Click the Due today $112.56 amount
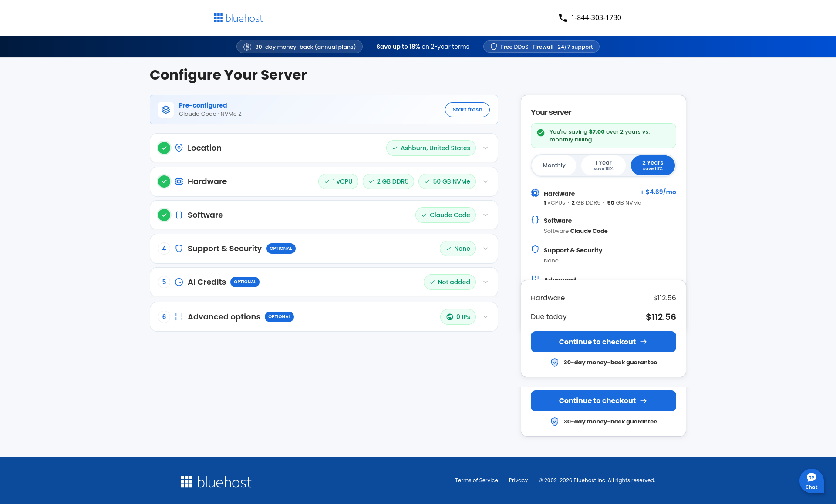Viewport: 836px width, 504px height. [x=661, y=317]
